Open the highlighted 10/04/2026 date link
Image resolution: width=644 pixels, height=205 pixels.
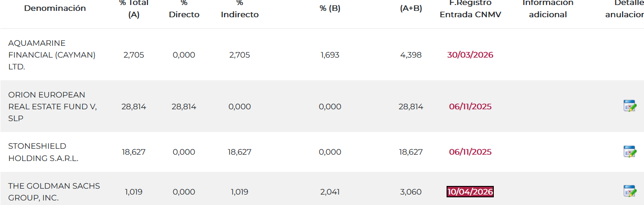(x=470, y=192)
